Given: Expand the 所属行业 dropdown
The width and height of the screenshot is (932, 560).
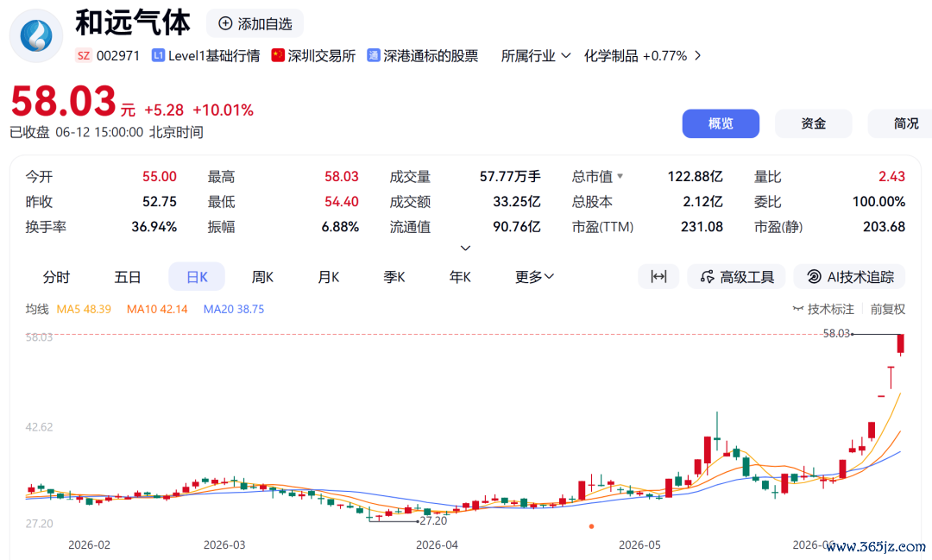Looking at the screenshot, I should (536, 56).
